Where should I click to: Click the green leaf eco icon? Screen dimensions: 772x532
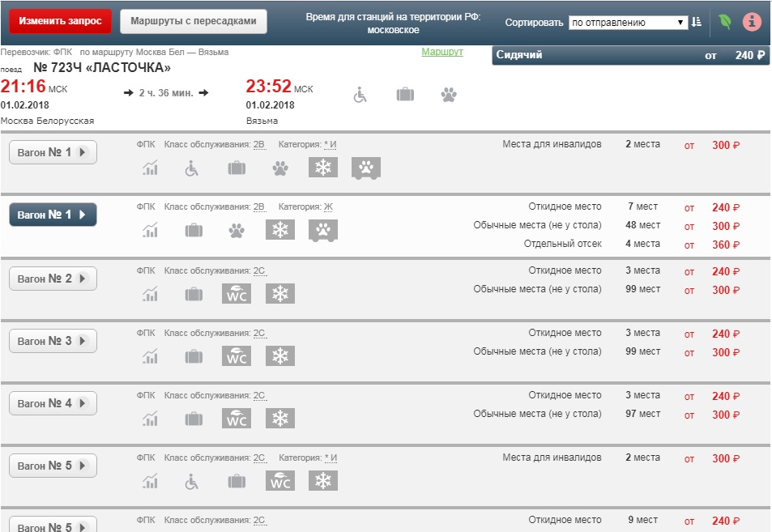(x=724, y=22)
